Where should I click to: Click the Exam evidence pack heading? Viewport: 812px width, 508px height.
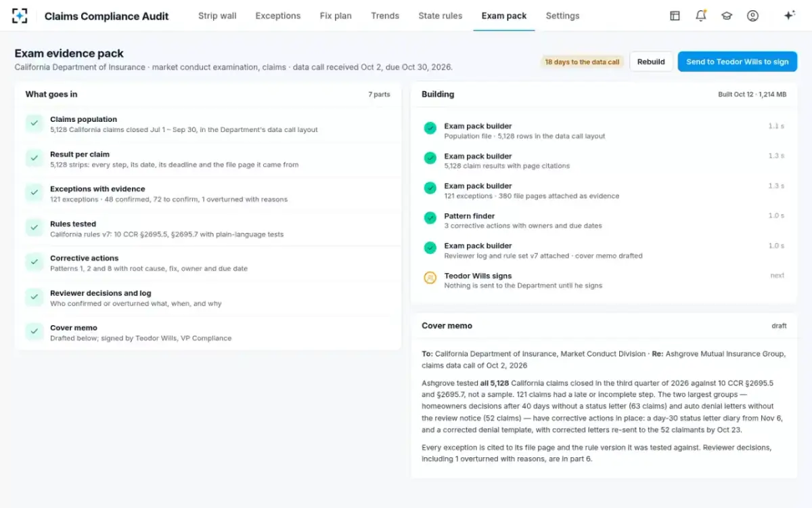click(69, 54)
